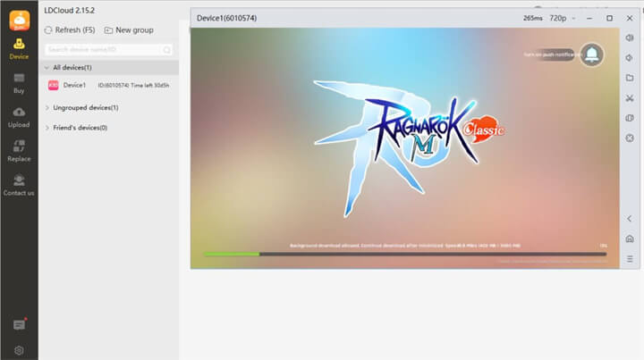
Task: Focus the search device name field
Action: coord(108,50)
